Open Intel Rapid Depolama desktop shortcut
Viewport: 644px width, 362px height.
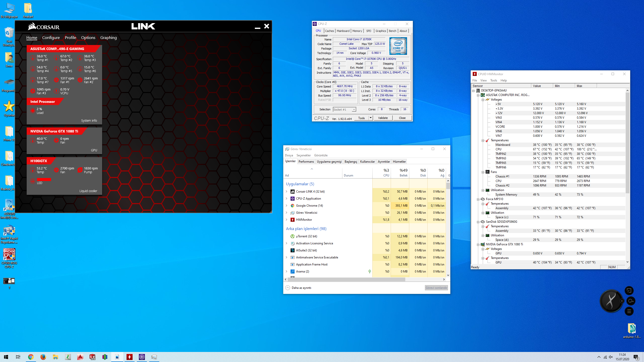[9, 234]
